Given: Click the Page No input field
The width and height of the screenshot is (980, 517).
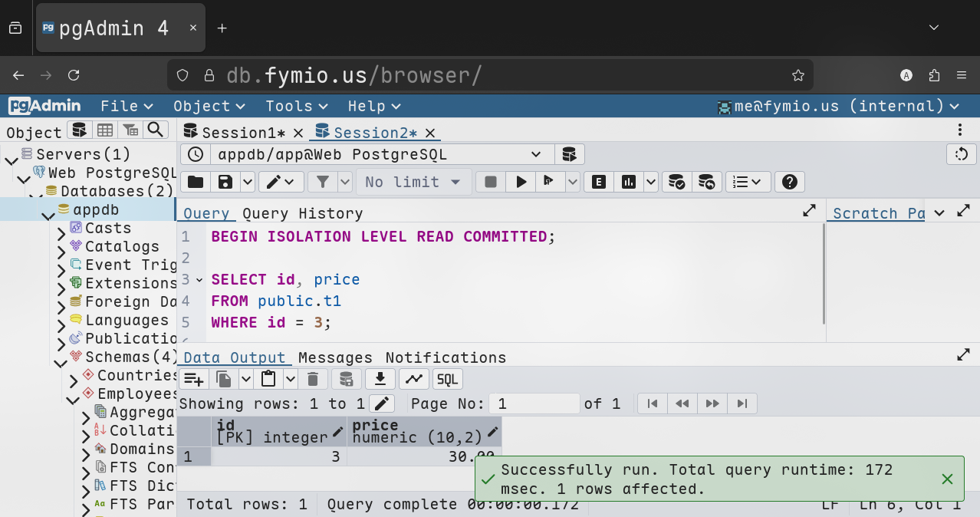Looking at the screenshot, I should (x=536, y=403).
